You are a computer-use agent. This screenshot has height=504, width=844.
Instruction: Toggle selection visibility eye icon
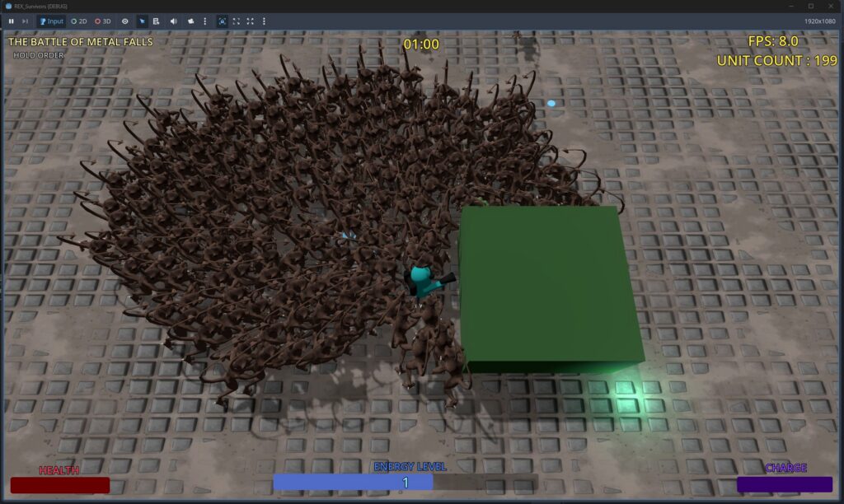point(125,21)
